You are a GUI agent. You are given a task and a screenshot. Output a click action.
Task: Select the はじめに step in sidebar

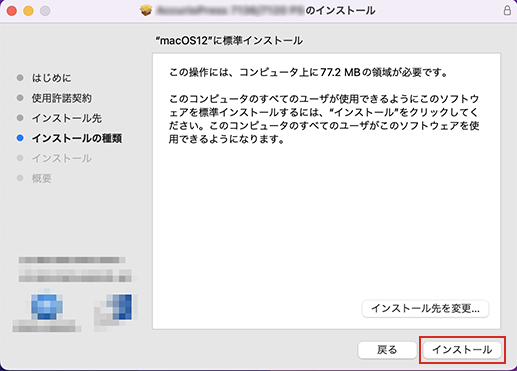(x=51, y=78)
